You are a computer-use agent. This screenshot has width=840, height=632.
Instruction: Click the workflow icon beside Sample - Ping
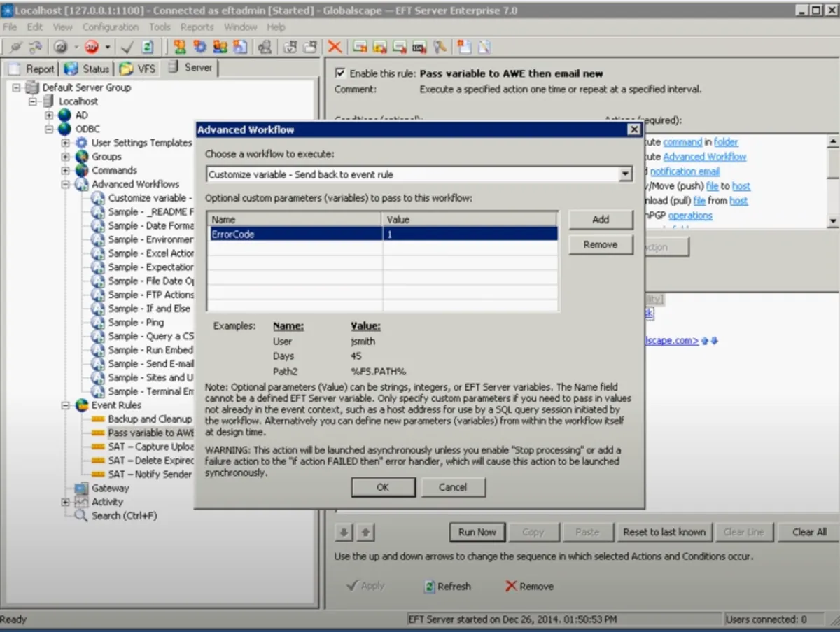click(x=98, y=323)
